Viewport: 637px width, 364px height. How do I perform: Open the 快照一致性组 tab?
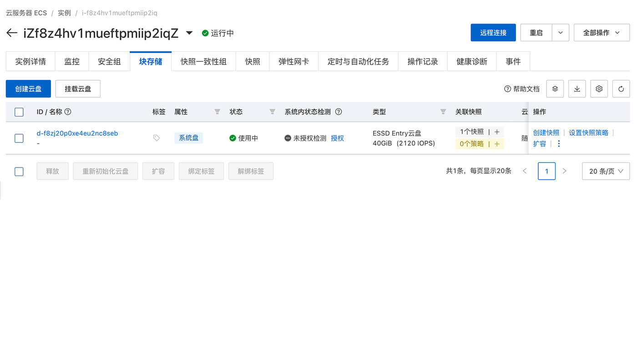click(x=203, y=61)
